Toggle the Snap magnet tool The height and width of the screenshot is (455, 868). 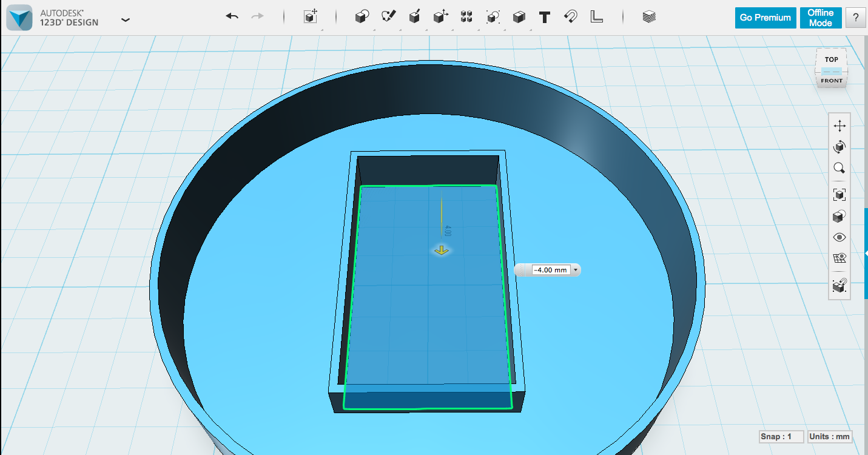pyautogui.click(x=570, y=17)
